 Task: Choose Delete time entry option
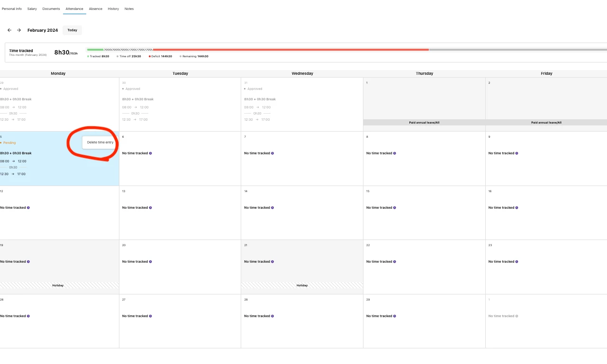(100, 142)
